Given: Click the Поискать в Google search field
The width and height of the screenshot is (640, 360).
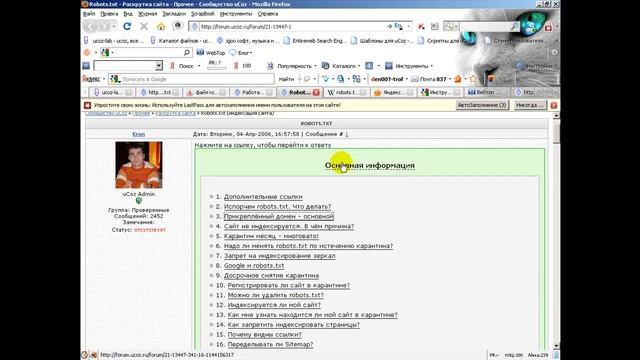Looking at the screenshot, I should coord(191,79).
